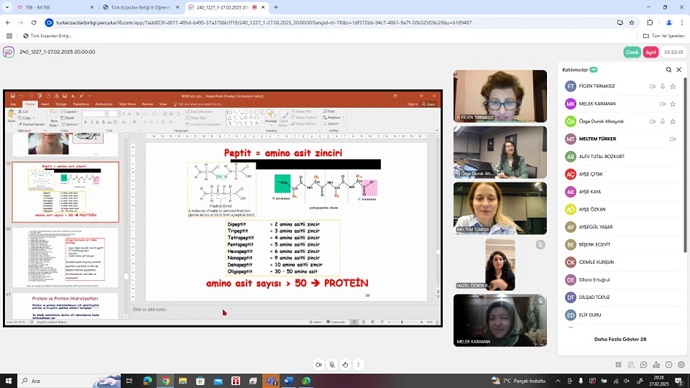
Task: Show hidden icons in system tray
Action: pos(558,381)
